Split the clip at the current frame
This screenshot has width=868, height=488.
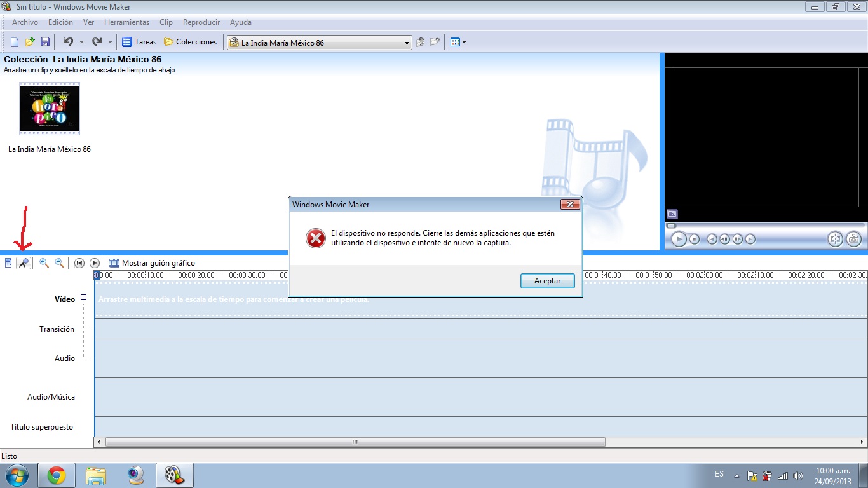[835, 239]
